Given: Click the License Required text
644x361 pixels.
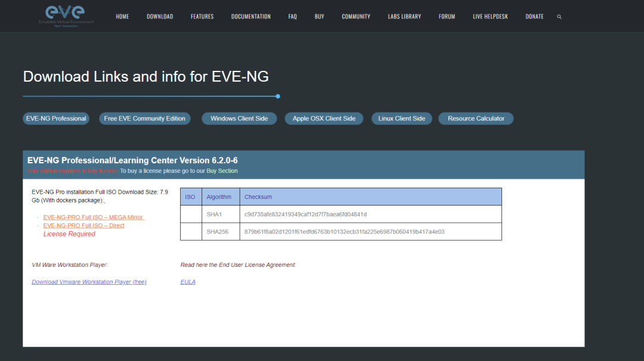Looking at the screenshot, I should tap(69, 234).
